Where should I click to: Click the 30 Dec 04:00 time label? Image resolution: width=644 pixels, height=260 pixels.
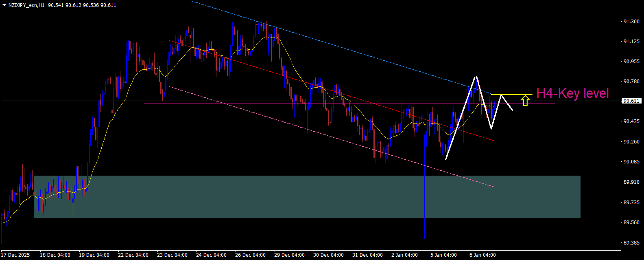pyautogui.click(x=329, y=255)
